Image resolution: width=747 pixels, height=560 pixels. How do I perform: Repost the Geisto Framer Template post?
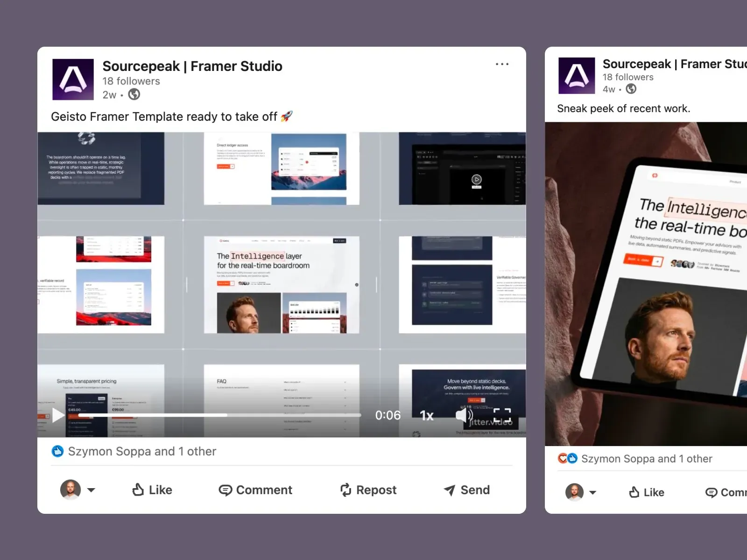coord(368,490)
